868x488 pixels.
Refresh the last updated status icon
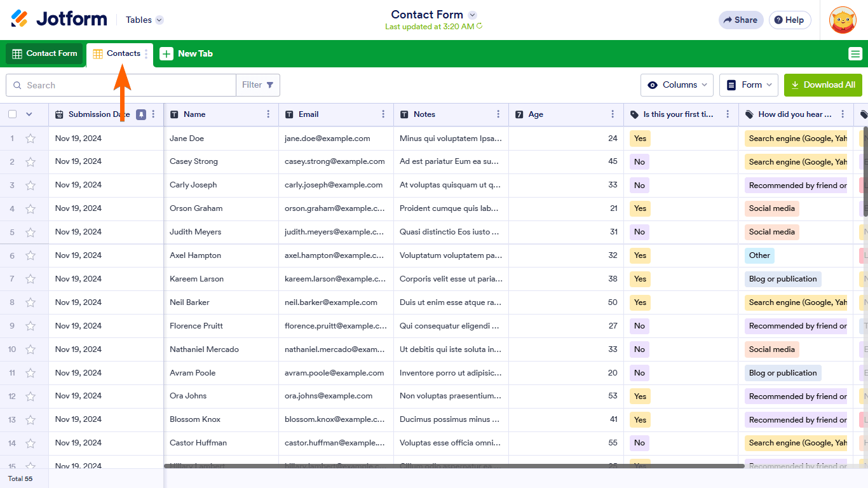[x=480, y=27]
